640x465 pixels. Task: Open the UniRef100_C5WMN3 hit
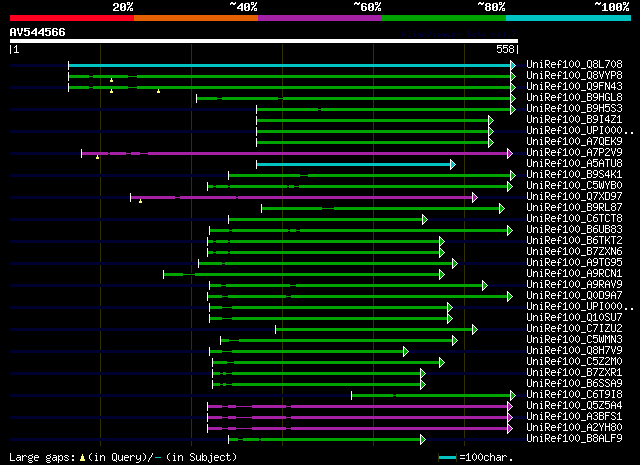[x=574, y=340]
